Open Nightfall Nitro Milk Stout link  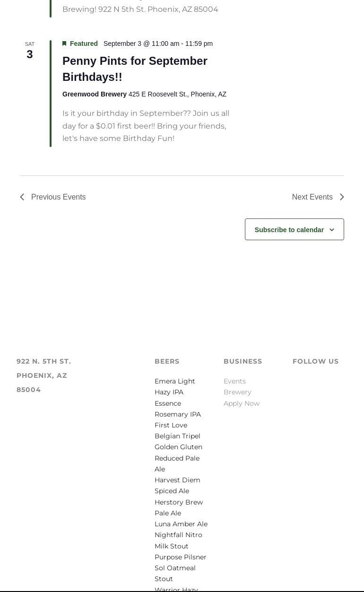click(178, 540)
